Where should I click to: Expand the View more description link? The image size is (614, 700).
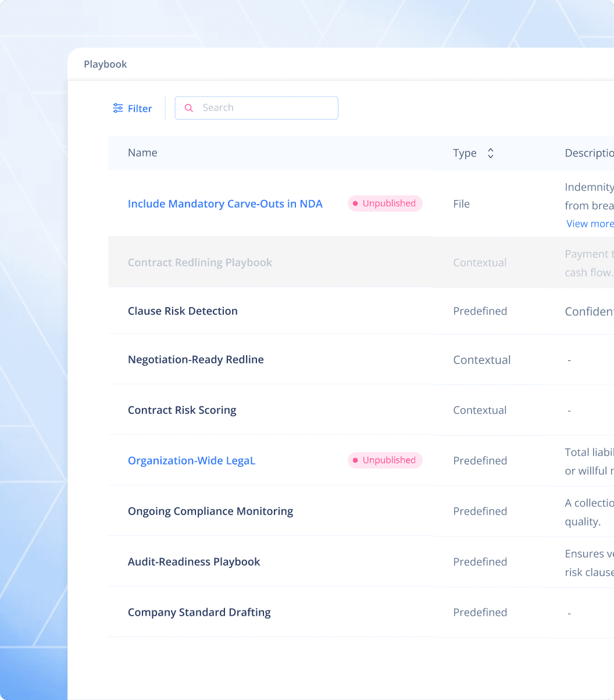pos(590,224)
